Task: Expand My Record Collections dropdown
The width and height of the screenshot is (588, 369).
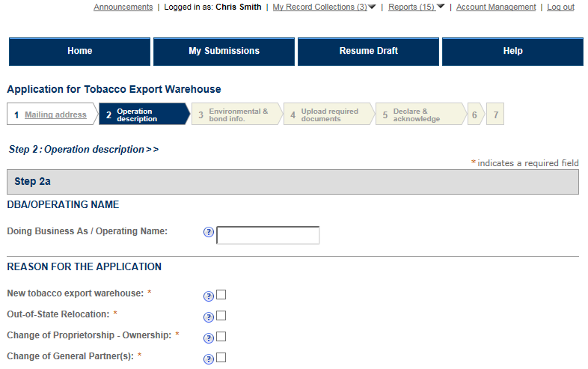Action: coord(324,7)
